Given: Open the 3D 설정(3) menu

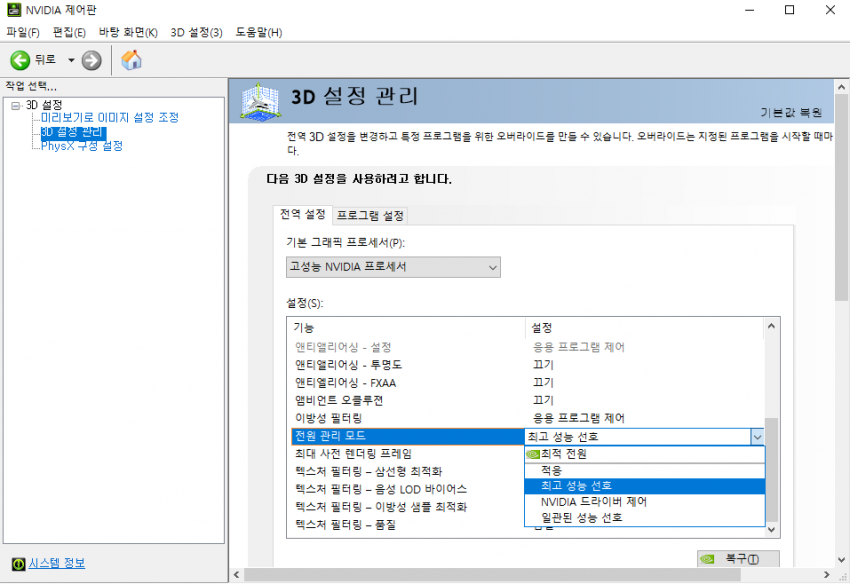Looking at the screenshot, I should pyautogui.click(x=196, y=33).
